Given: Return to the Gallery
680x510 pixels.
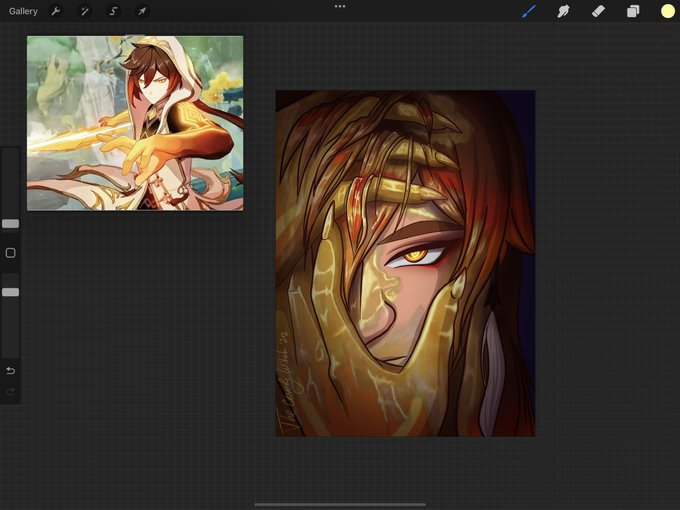Looking at the screenshot, I should 23,11.
